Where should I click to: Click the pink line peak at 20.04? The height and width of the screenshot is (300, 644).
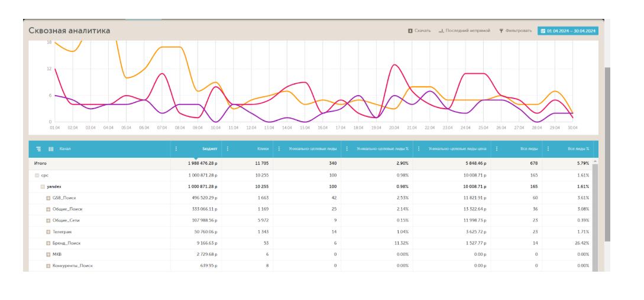point(394,65)
